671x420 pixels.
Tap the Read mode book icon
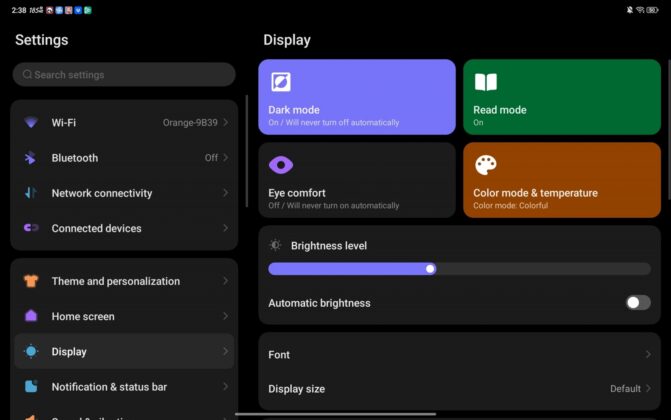click(x=486, y=82)
